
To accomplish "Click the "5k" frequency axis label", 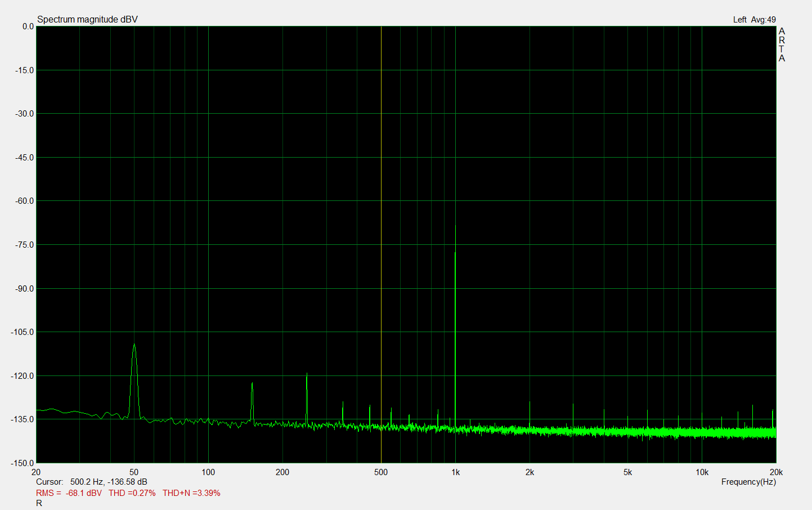I will (x=627, y=472).
